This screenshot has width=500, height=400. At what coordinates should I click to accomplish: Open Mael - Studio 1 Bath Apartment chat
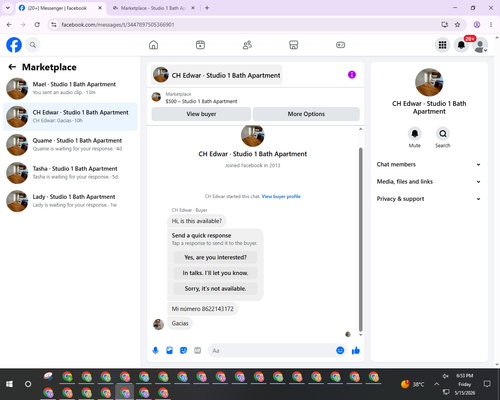70,88
